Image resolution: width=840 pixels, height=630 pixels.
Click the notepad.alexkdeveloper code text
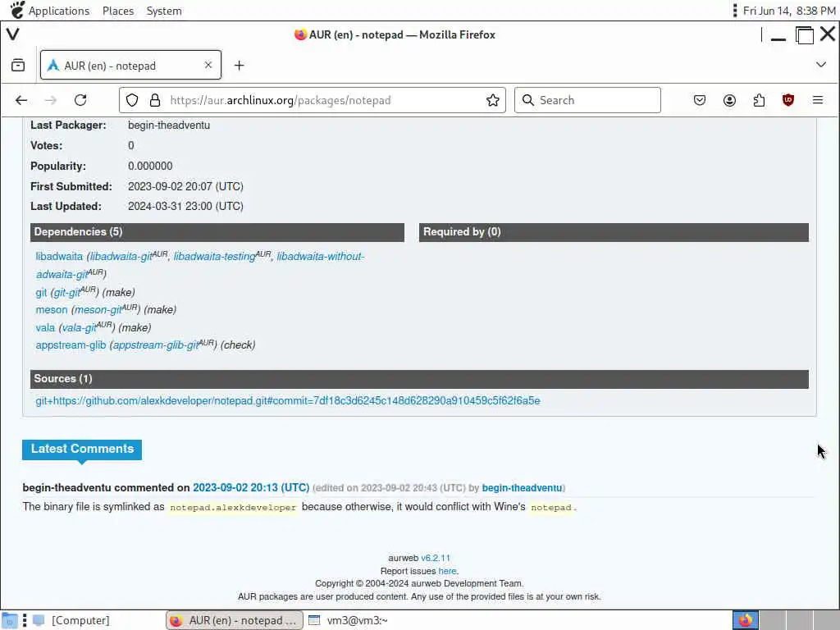tap(233, 507)
